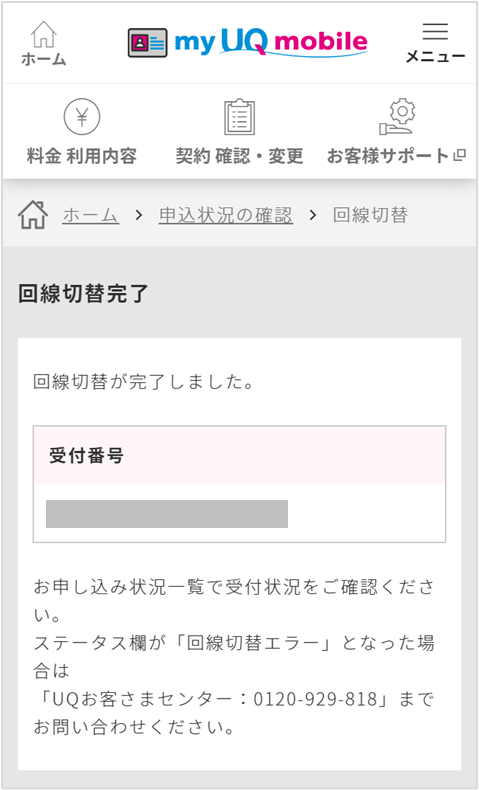This screenshot has width=479, height=790.
Task: Open the clipboard contract icon
Action: click(x=239, y=116)
